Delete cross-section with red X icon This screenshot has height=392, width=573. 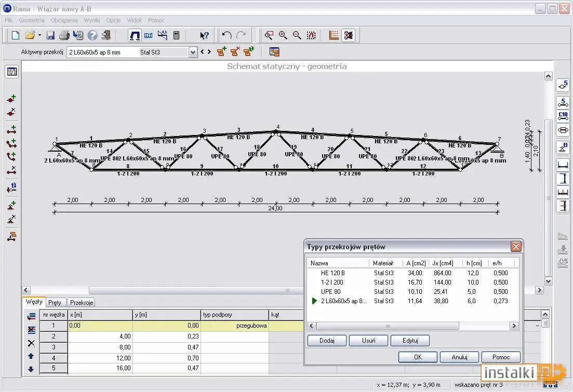[x=235, y=51]
